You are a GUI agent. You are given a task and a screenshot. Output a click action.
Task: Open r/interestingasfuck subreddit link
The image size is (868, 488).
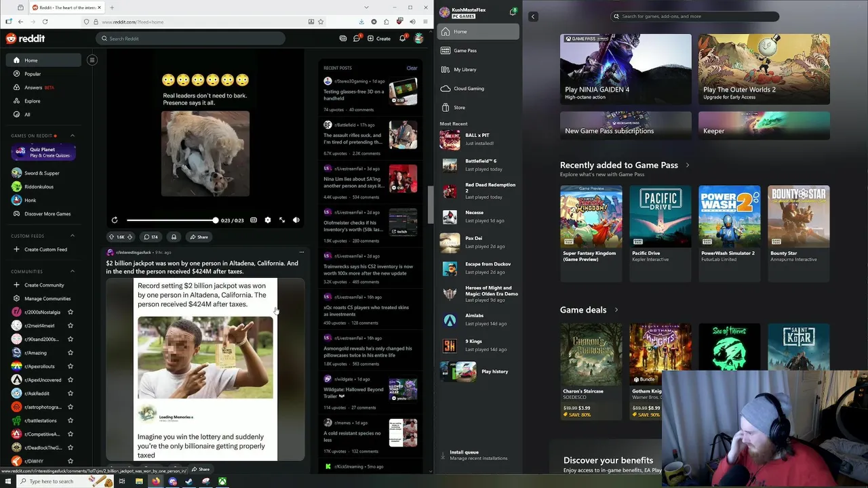click(133, 253)
